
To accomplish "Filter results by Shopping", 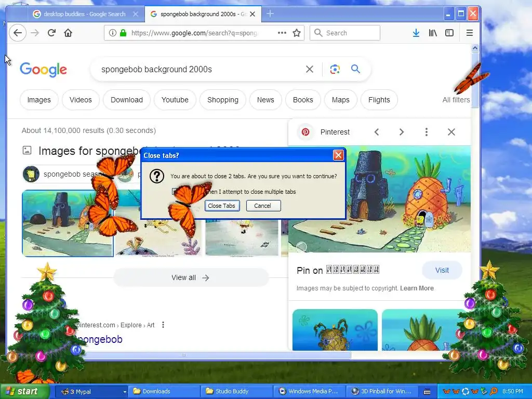I will [x=223, y=100].
